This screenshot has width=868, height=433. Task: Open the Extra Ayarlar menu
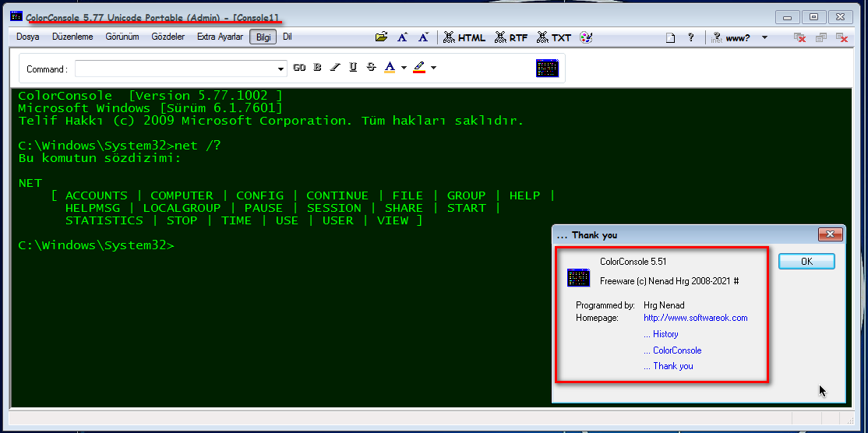point(220,37)
